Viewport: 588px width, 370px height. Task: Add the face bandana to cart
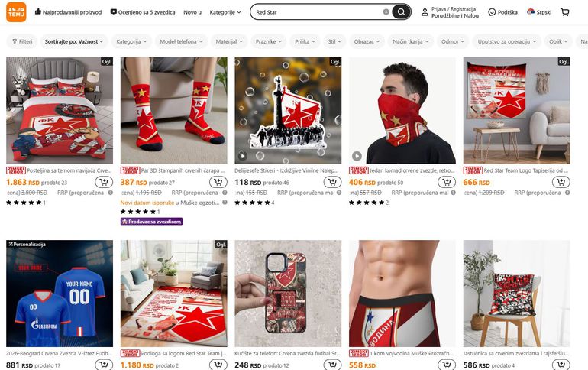(x=447, y=183)
